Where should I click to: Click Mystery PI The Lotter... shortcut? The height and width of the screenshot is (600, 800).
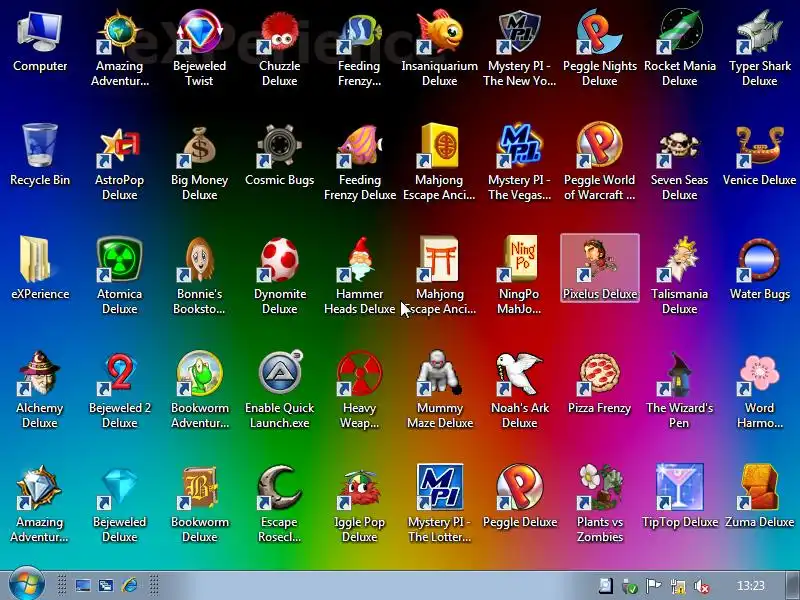[440, 504]
